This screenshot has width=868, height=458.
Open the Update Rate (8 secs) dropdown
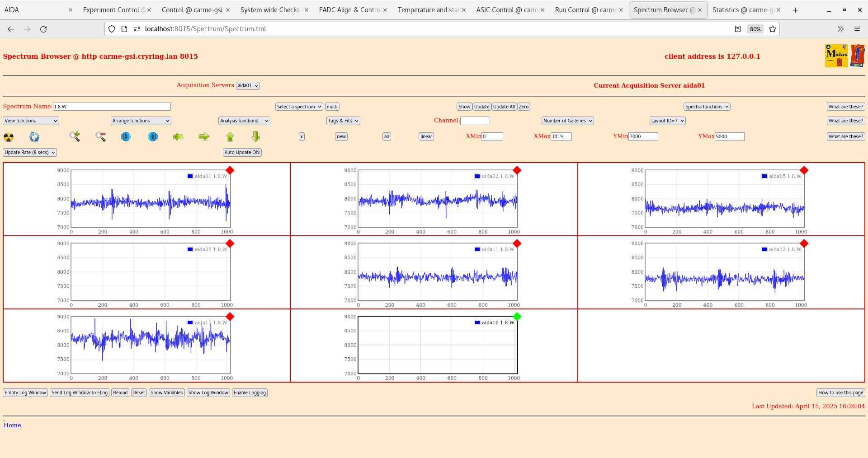pyautogui.click(x=30, y=152)
